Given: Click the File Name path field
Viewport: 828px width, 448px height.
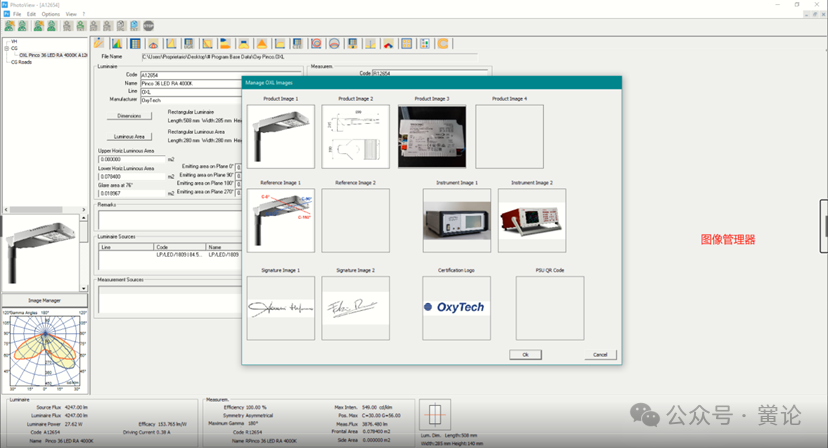Looking at the screenshot, I should [309, 57].
